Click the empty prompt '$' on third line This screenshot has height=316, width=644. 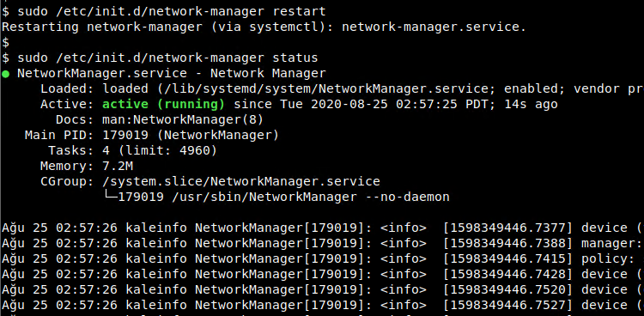pos(5,42)
